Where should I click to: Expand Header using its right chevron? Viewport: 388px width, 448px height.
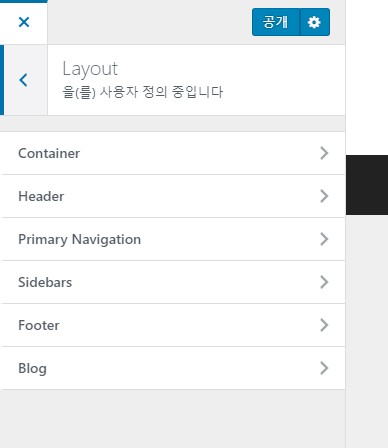pyautogui.click(x=324, y=196)
